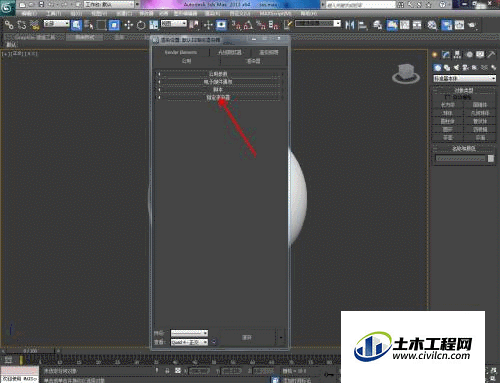Expand the 公用参数 rollout

tap(218, 74)
